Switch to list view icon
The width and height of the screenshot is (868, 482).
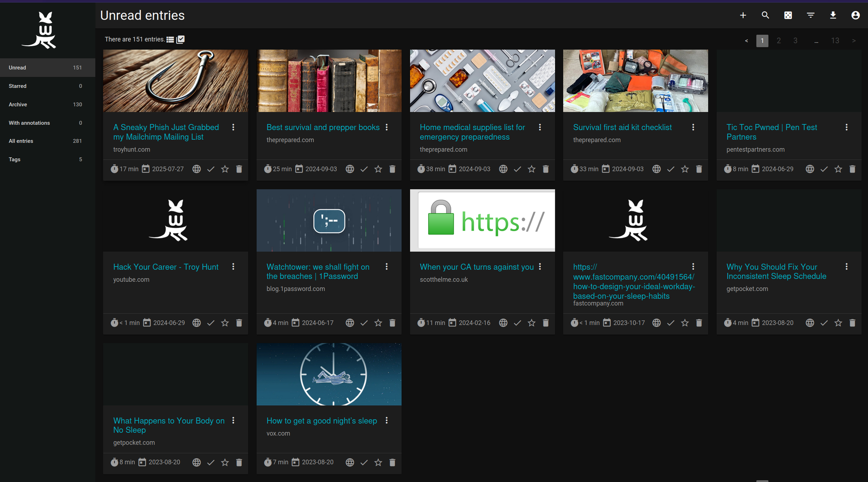click(x=170, y=39)
